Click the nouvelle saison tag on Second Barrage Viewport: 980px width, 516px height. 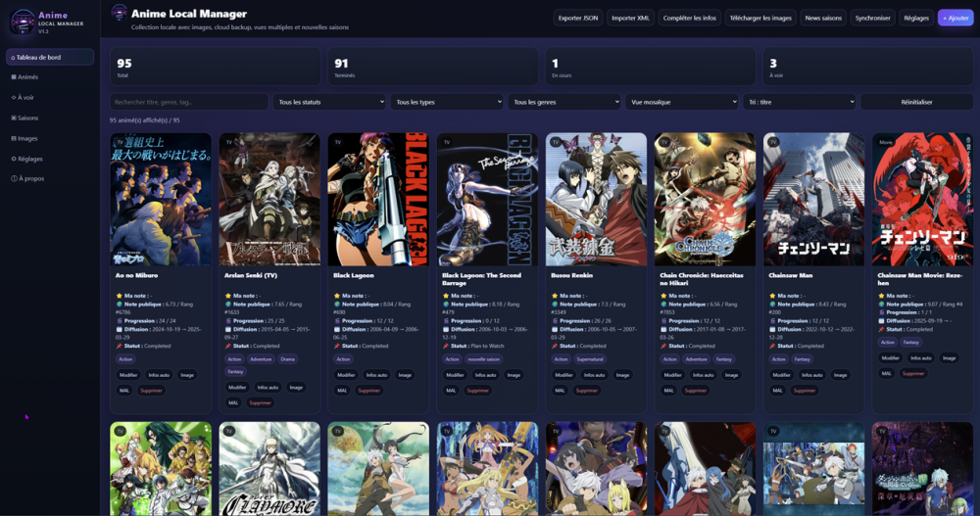(x=484, y=359)
